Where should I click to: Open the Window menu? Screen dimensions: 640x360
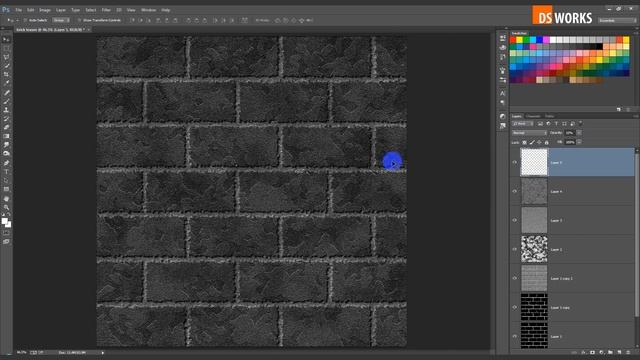tap(149, 10)
